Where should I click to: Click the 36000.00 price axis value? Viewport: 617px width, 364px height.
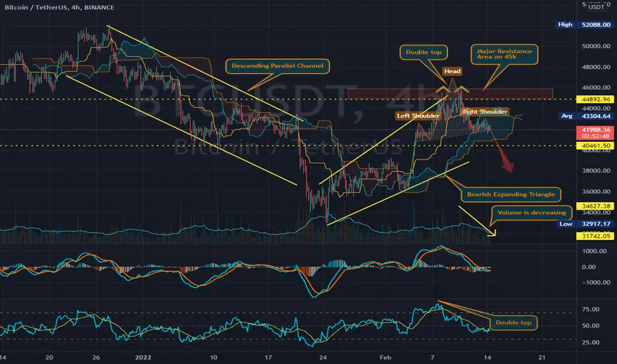tap(596, 192)
